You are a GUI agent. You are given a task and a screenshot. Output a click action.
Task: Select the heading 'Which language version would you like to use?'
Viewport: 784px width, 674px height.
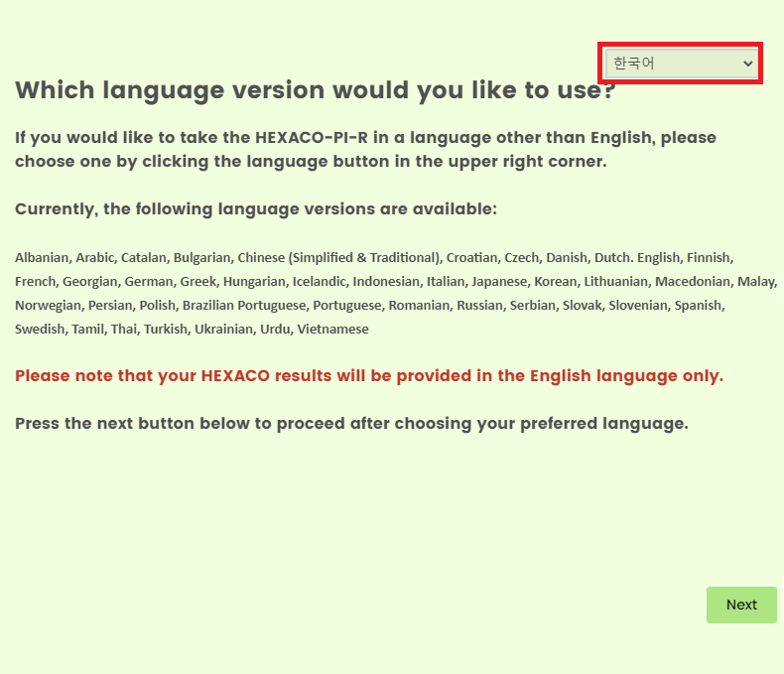pos(316,90)
